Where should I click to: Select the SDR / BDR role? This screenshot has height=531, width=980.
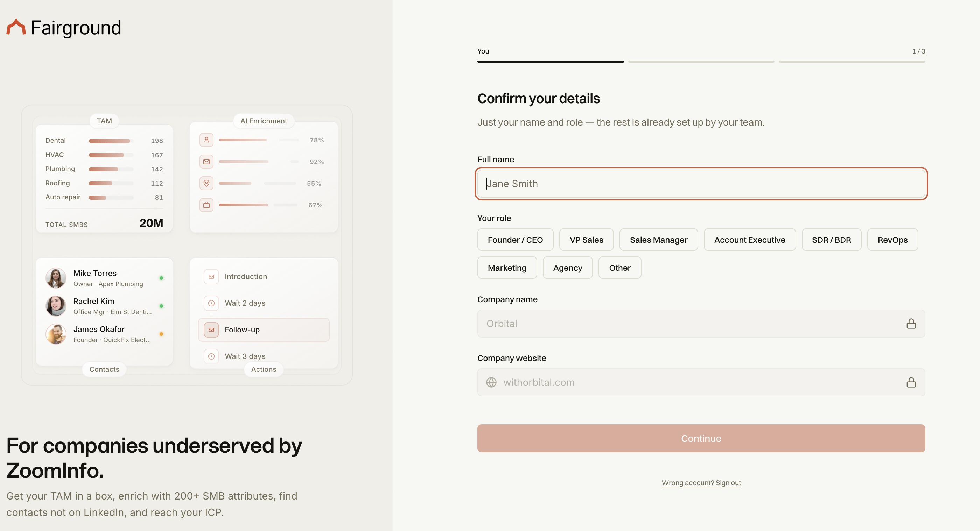[x=831, y=240]
